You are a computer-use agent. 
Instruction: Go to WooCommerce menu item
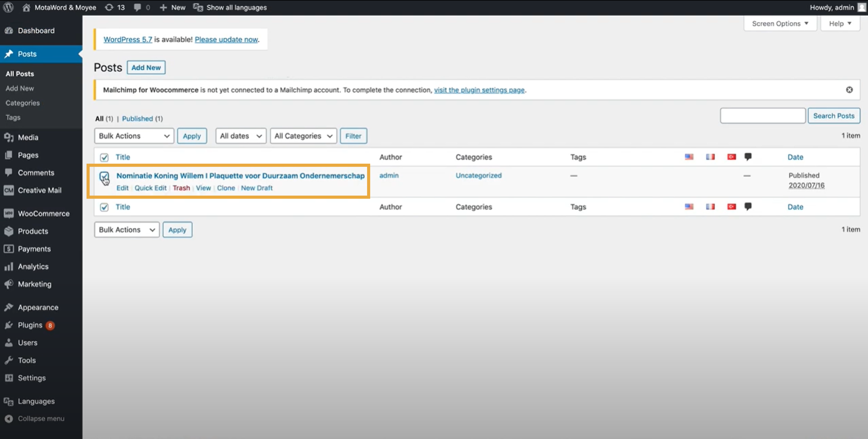coord(43,214)
